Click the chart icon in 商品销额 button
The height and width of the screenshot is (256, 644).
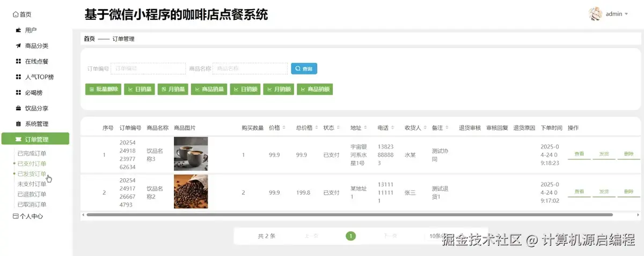[x=303, y=89]
